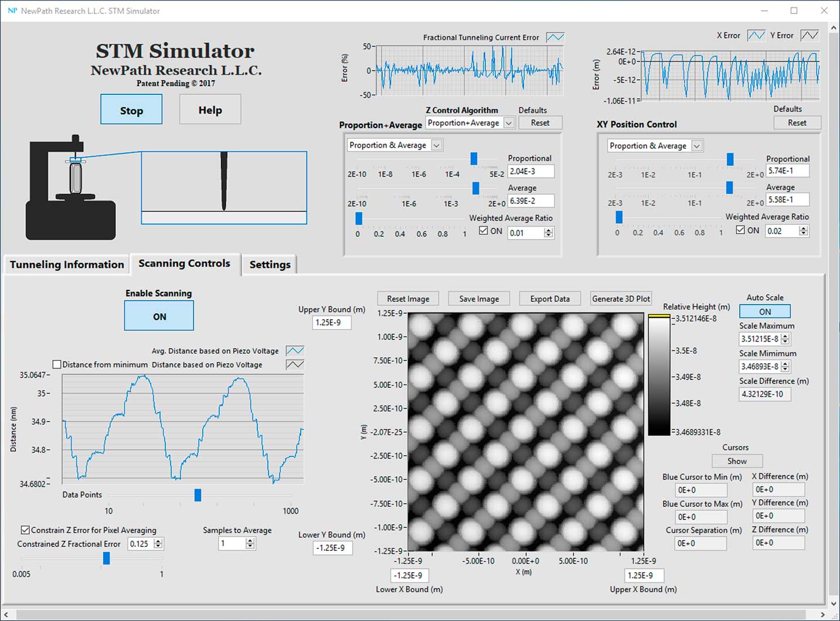Click the Data Points slider handle
This screenshot has width=840, height=621.
coord(198,495)
